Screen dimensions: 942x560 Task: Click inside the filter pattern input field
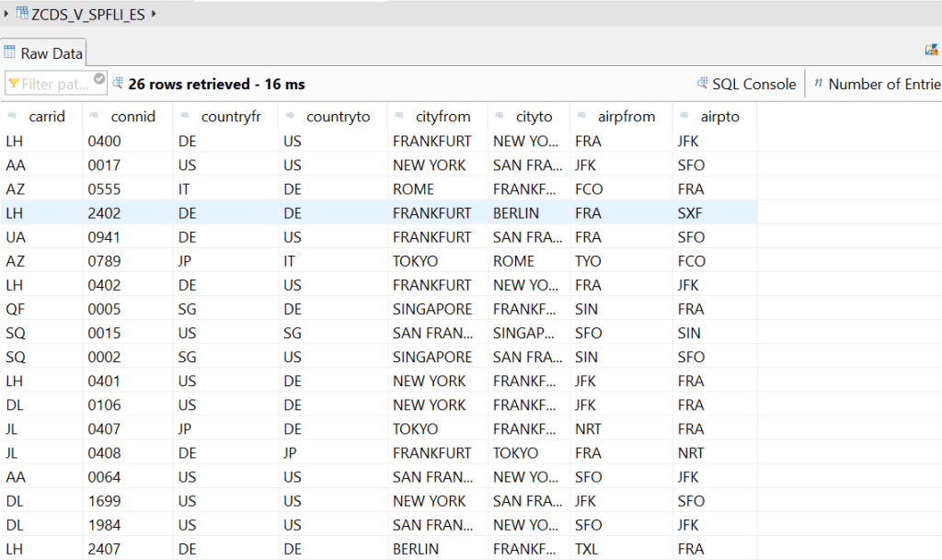[55, 84]
